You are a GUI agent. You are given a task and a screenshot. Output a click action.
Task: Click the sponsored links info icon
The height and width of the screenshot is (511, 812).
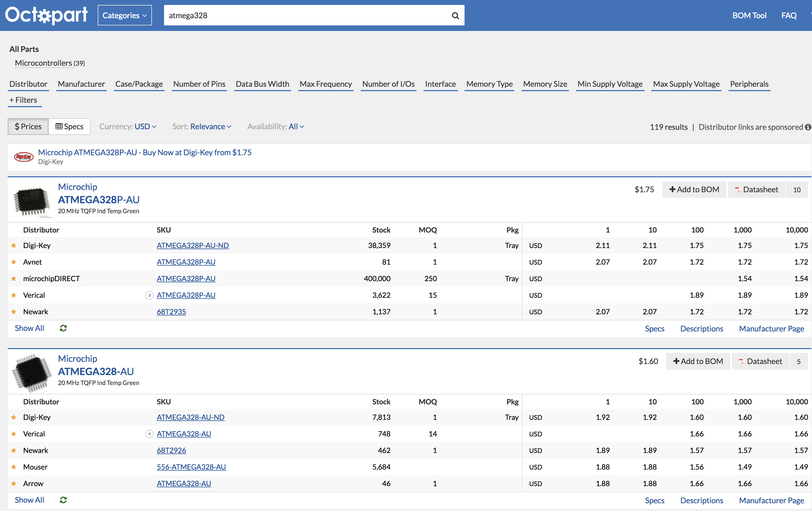pos(808,127)
